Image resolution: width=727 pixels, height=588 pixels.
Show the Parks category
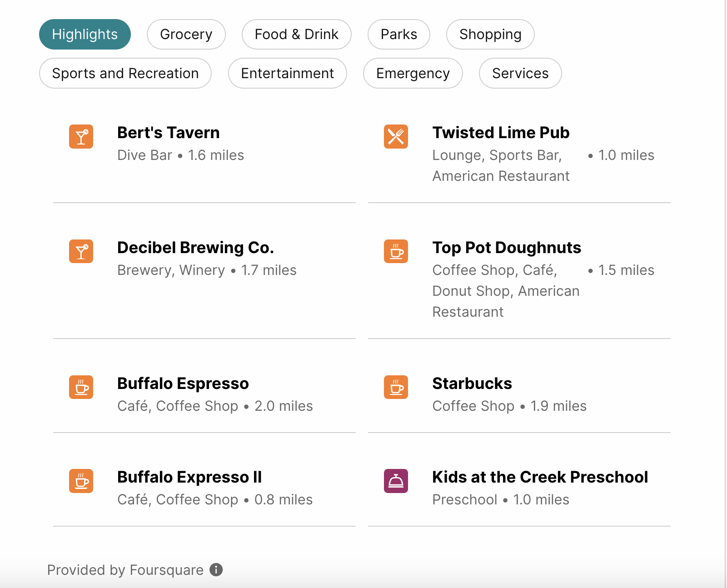click(399, 34)
